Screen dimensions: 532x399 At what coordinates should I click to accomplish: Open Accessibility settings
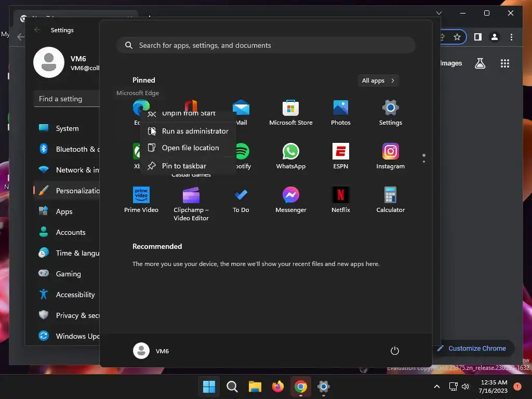(x=67, y=295)
